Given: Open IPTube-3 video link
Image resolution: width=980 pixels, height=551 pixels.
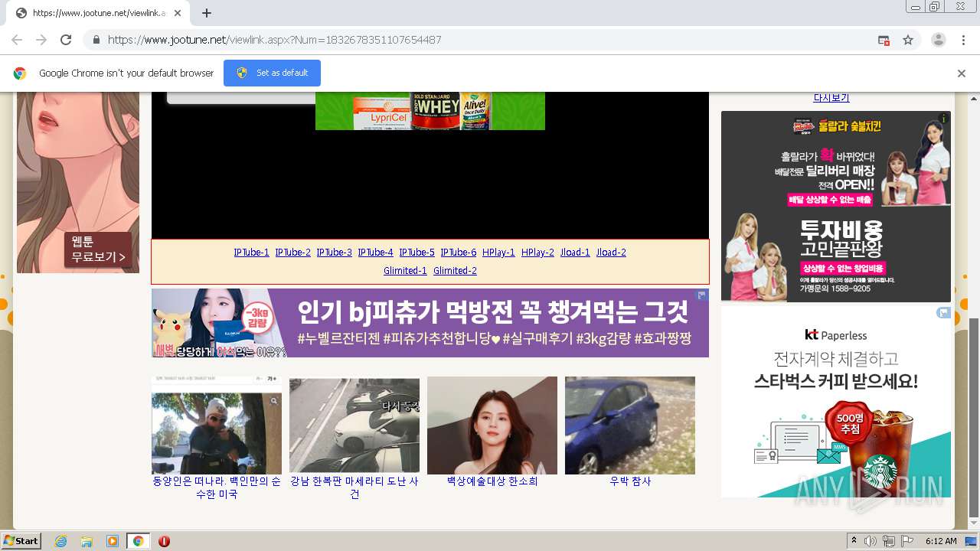Looking at the screenshot, I should [334, 253].
